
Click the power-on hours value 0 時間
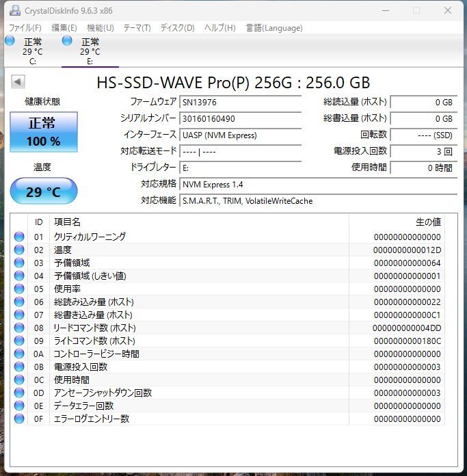pos(424,168)
